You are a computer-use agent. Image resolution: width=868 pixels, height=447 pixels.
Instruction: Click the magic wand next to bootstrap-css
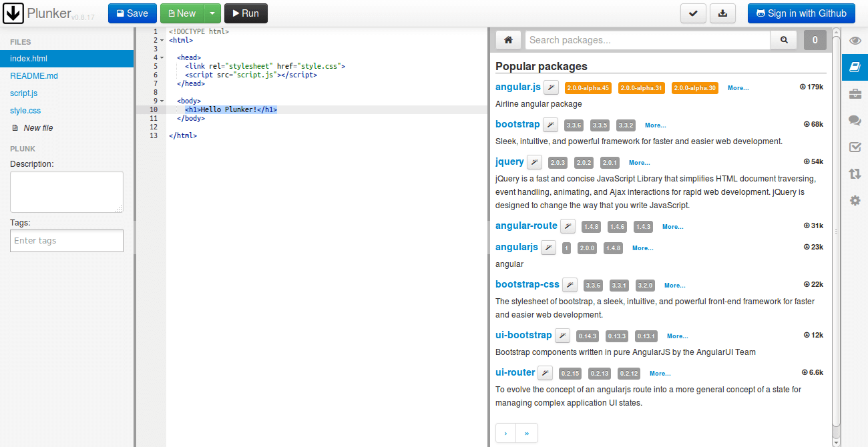[570, 285]
